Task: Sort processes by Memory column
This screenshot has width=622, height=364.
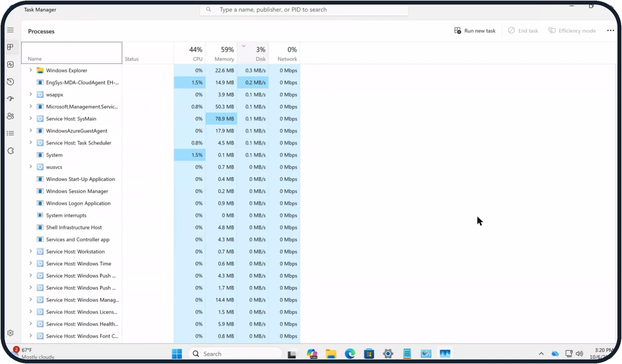Action: (x=221, y=53)
